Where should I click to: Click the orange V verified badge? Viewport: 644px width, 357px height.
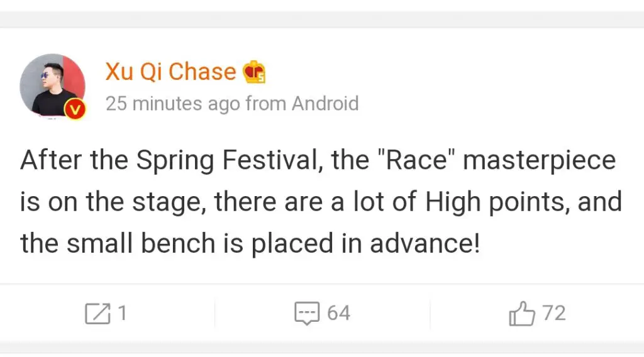tap(75, 109)
